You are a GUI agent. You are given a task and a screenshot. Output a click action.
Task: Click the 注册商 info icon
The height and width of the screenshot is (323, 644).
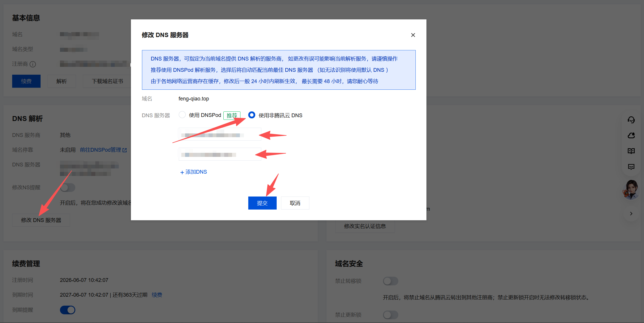coord(33,64)
